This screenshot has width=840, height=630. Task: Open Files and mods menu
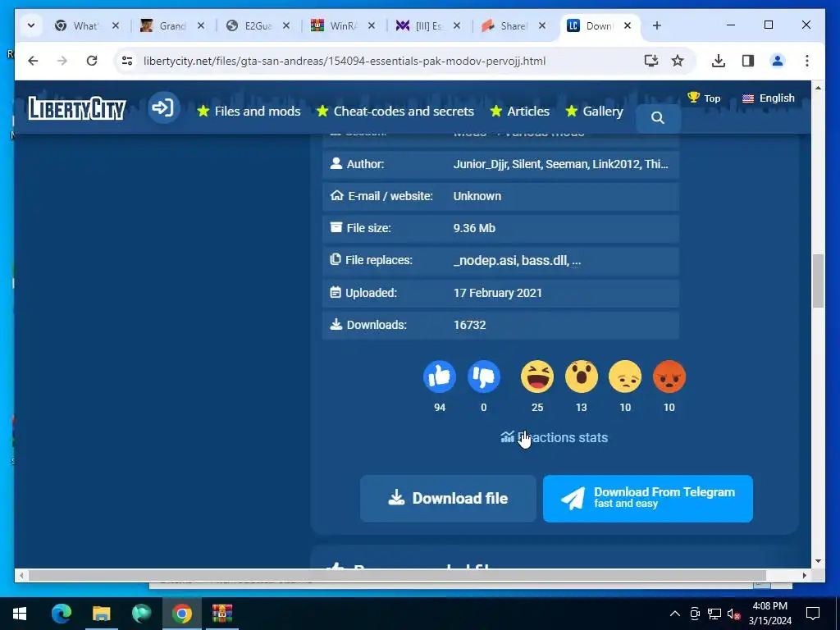249,112
